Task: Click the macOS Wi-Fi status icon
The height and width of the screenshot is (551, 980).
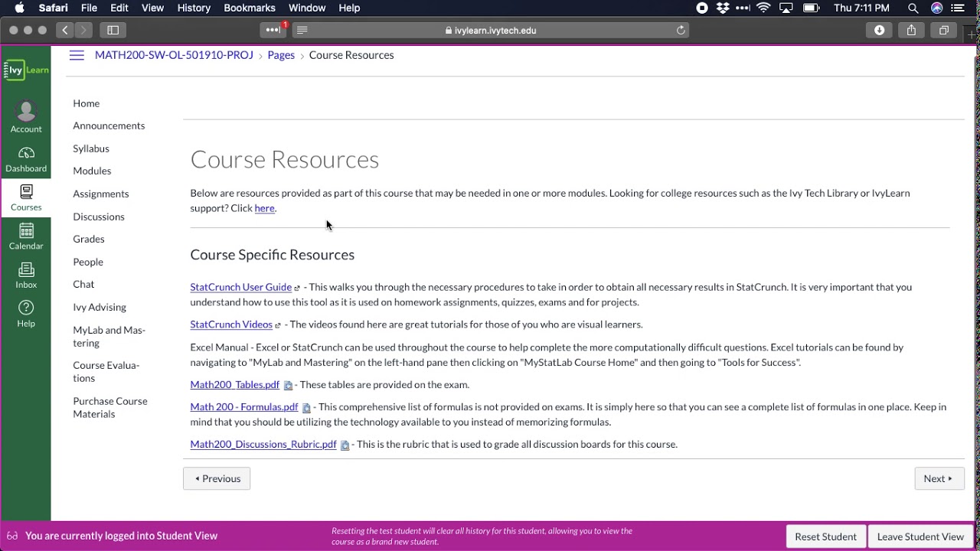Action: (763, 8)
